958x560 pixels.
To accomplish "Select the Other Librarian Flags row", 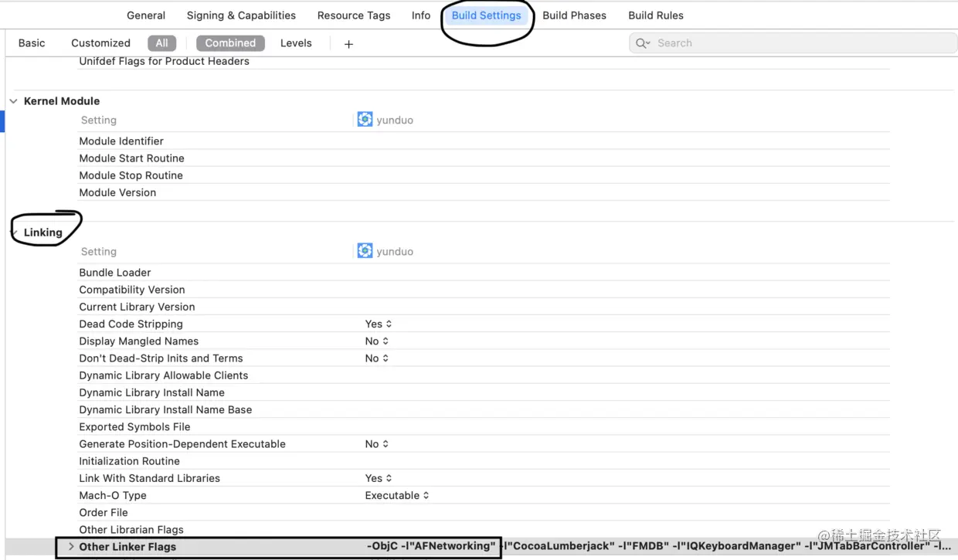I will pos(484,530).
